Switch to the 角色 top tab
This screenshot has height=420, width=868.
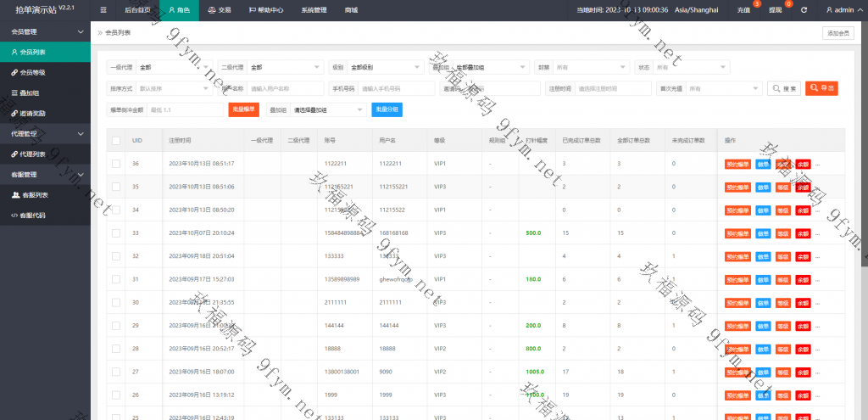pos(179,10)
